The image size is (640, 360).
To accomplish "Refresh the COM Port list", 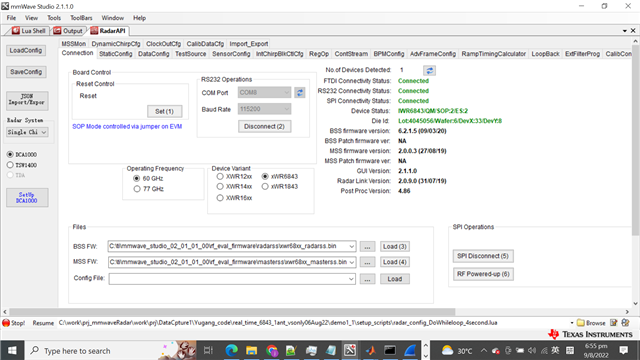I will coord(300,93).
